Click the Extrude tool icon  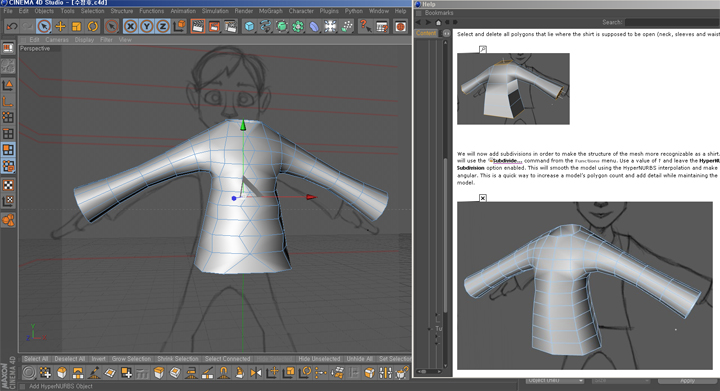159,373
